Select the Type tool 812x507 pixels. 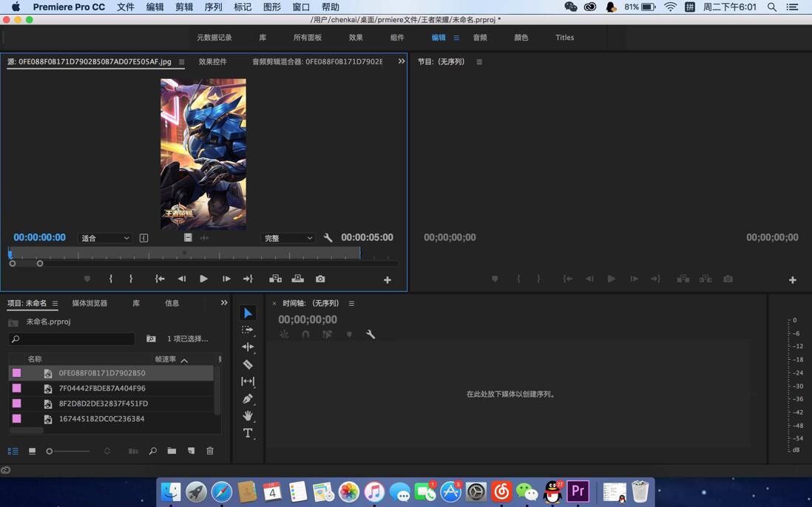click(248, 433)
